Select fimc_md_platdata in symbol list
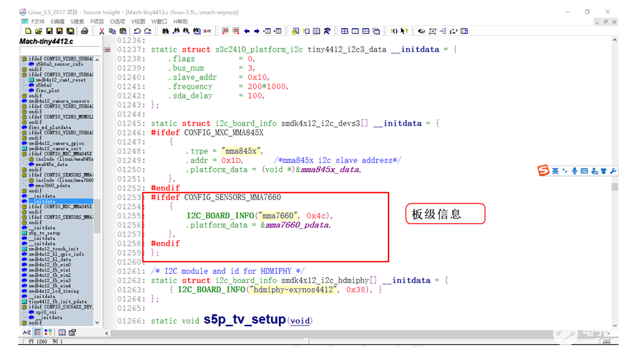644x347 pixels. point(50,127)
